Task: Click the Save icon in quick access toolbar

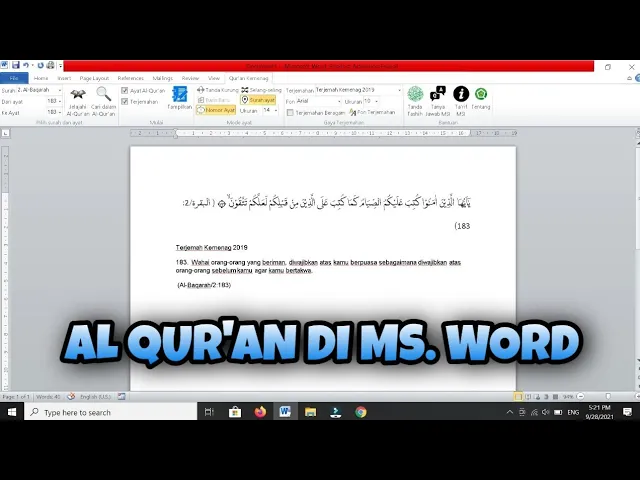Action: click(x=16, y=65)
